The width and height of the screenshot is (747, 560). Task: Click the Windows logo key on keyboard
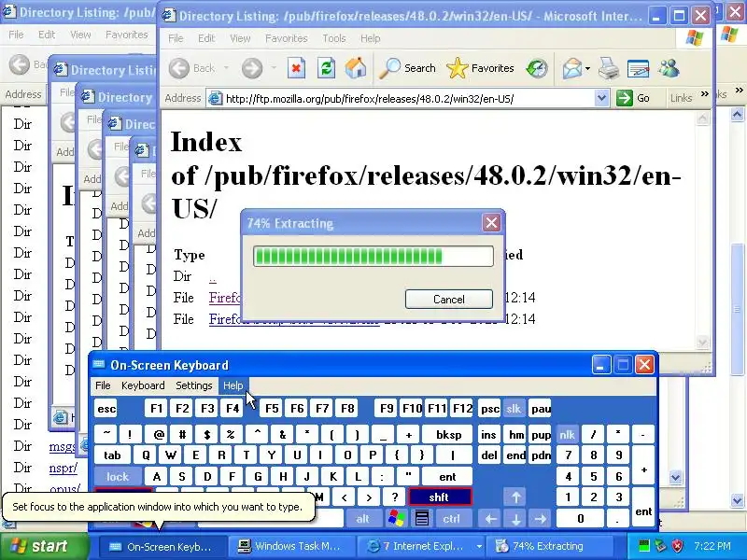396,518
